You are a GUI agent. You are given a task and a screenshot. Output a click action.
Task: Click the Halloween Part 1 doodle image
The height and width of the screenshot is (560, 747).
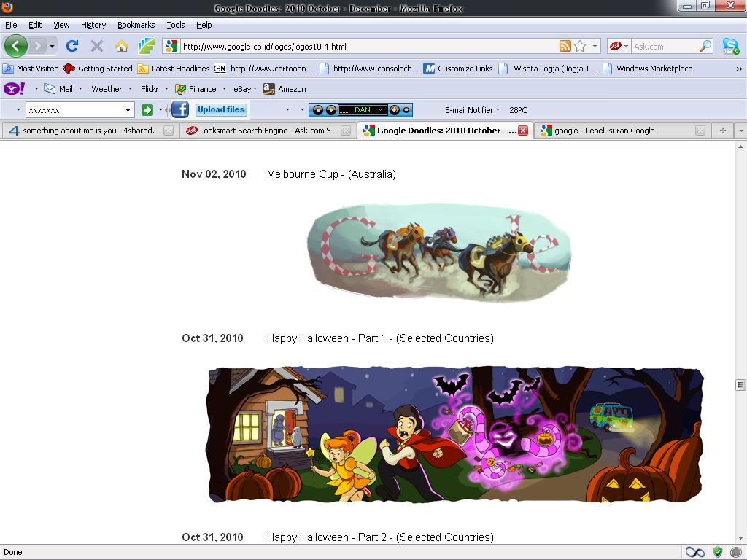click(x=456, y=435)
